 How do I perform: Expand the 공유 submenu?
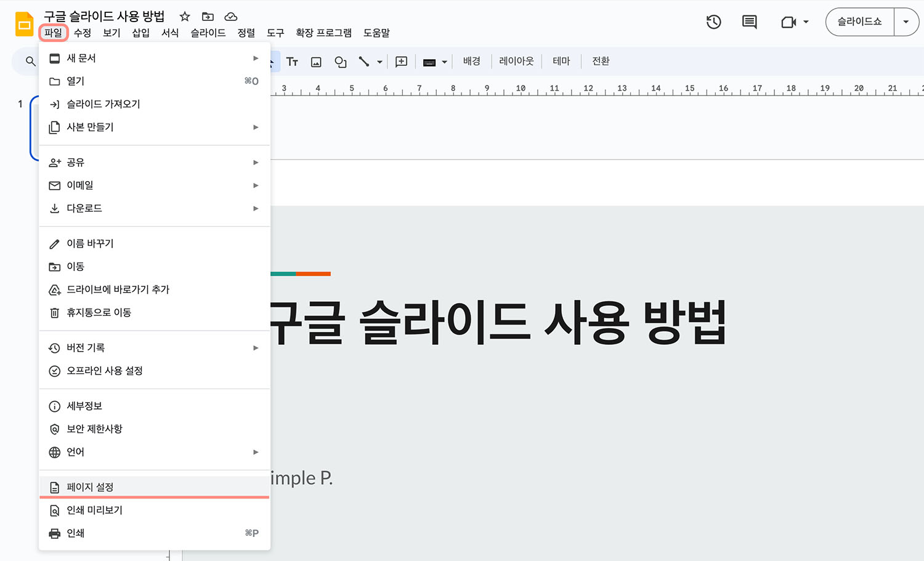click(x=155, y=162)
